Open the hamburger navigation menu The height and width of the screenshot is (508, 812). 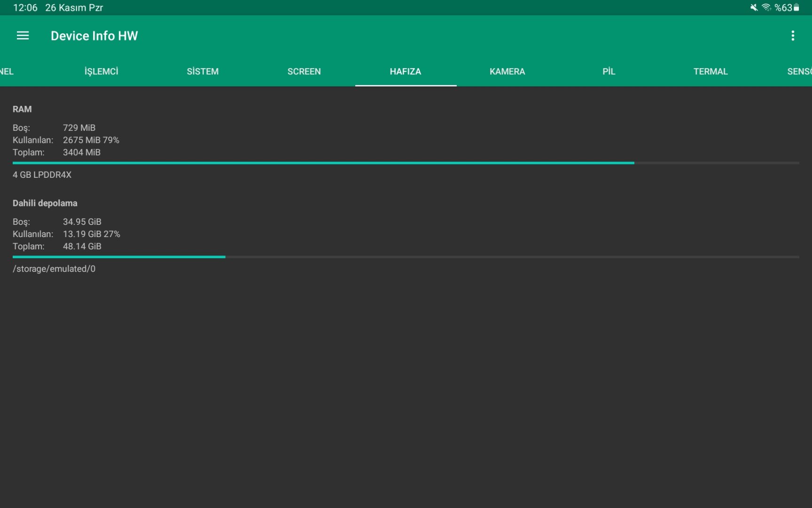[23, 36]
